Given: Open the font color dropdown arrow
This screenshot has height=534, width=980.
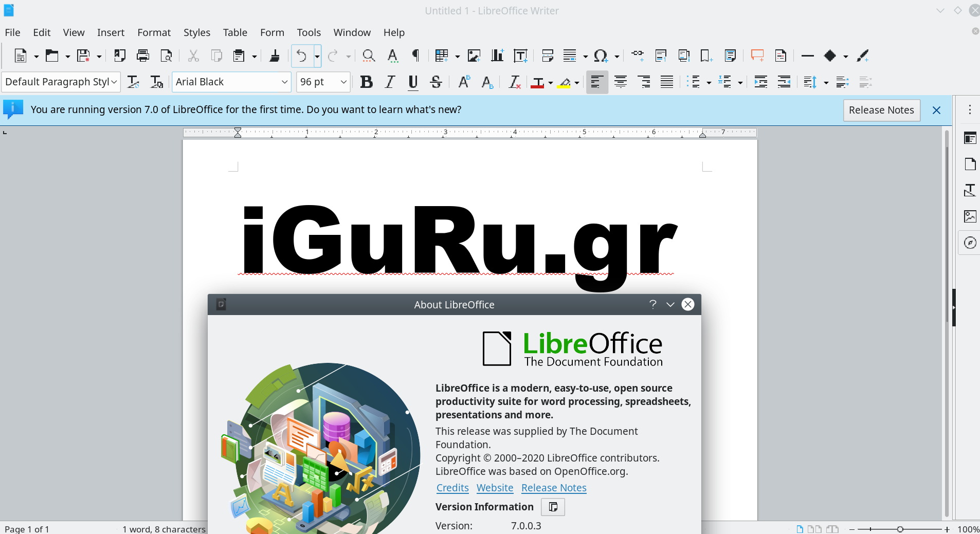Looking at the screenshot, I should tap(551, 83).
